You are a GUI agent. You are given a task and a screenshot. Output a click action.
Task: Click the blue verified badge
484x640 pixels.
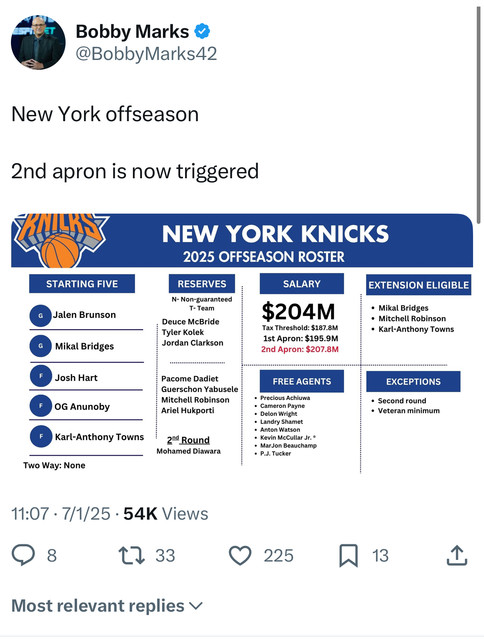click(x=202, y=31)
